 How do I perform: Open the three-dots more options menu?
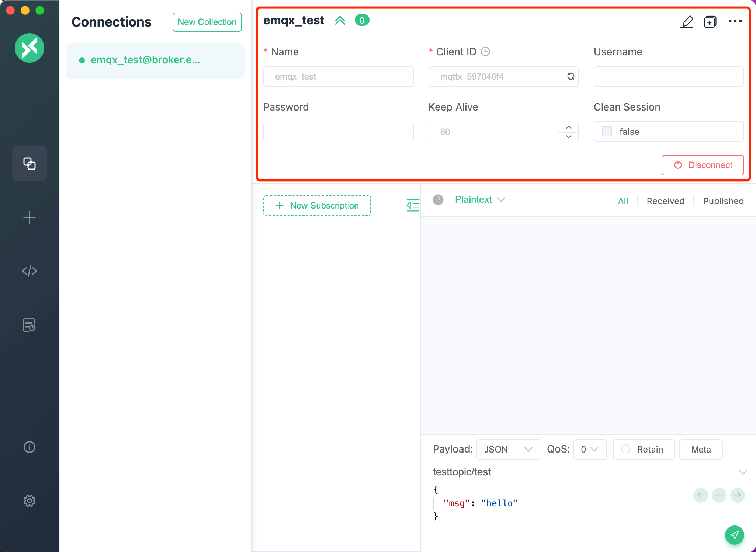pos(735,21)
